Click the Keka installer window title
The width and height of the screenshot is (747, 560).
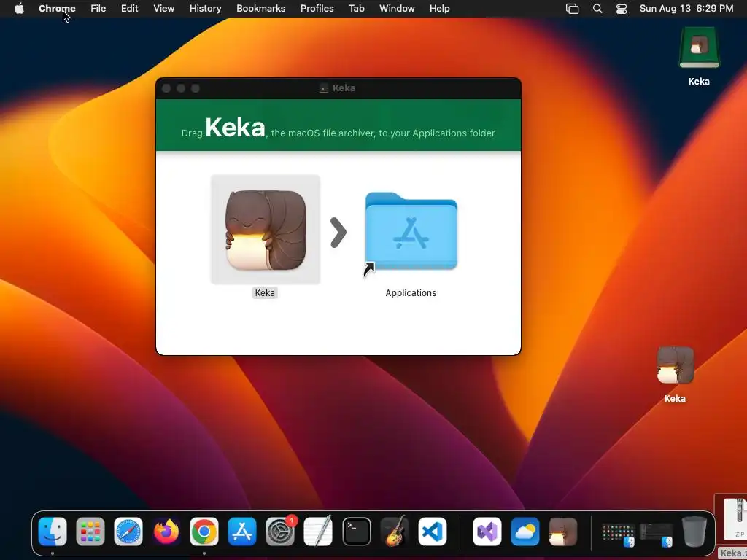click(344, 88)
